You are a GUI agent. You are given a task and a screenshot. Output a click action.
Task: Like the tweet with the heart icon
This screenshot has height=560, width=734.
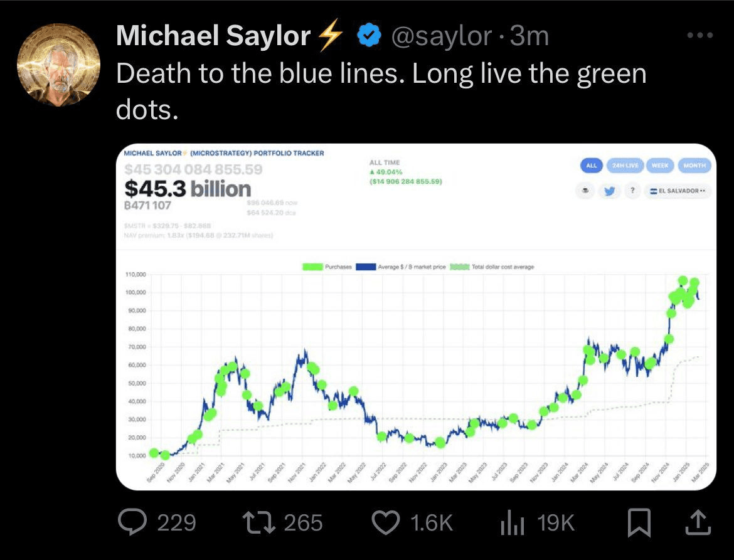(x=386, y=522)
